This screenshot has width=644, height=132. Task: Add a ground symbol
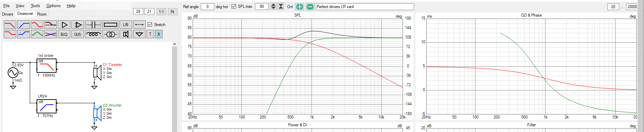pos(139,34)
